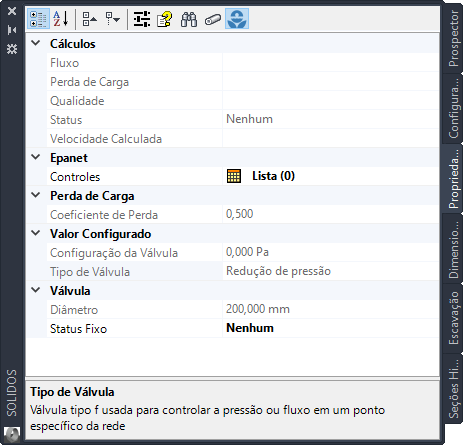
Task: Open the Prospector tab
Action: (453, 38)
